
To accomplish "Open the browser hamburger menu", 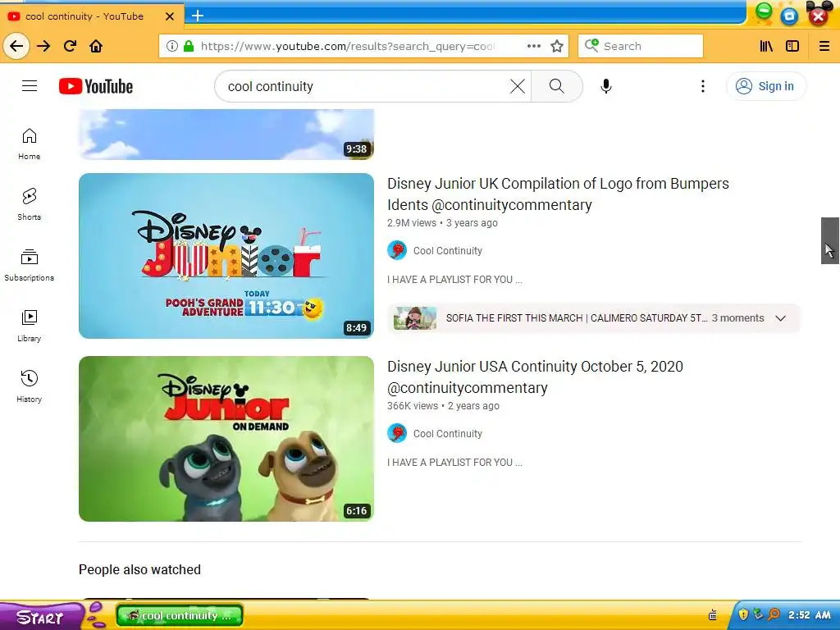I will tap(824, 46).
